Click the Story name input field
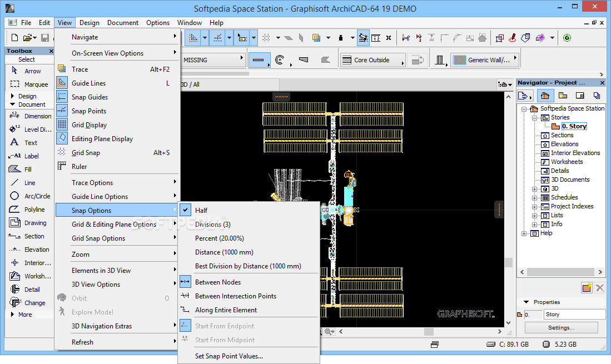 tap(575, 314)
